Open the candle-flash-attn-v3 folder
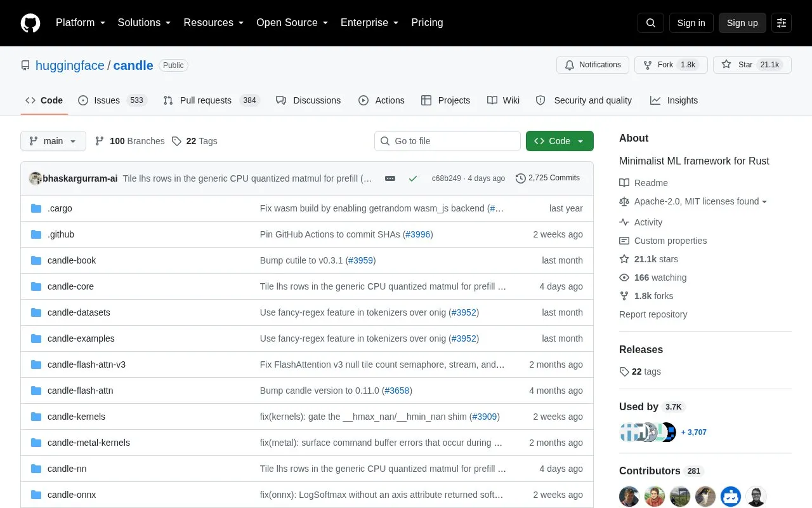This screenshot has width=812, height=508. coord(86,364)
